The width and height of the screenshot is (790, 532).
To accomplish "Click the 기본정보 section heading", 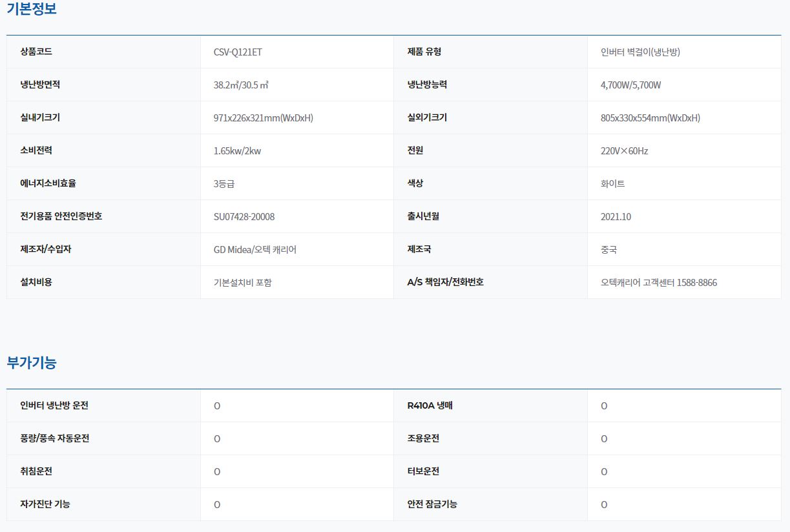I will coord(32,10).
